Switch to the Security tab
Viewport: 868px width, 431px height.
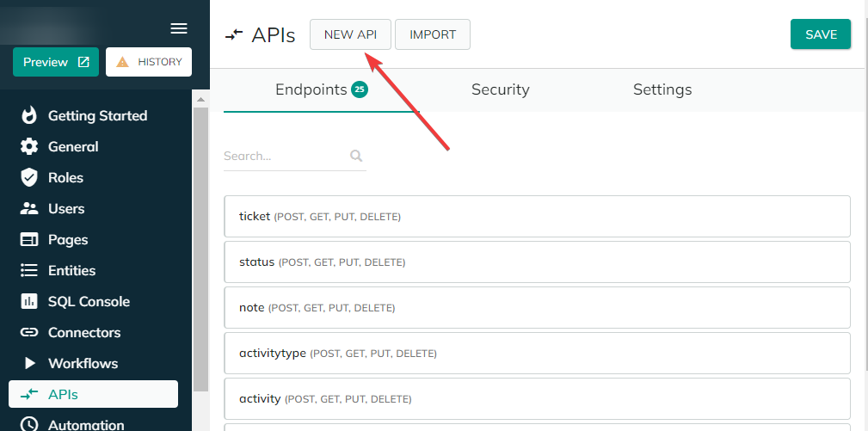click(x=501, y=89)
